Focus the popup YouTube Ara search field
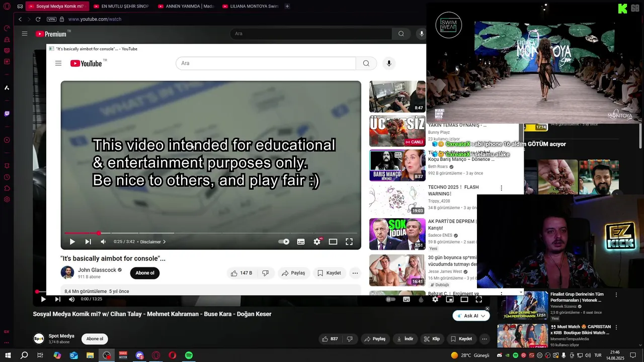This screenshot has height=362, width=644. pyautogui.click(x=266, y=63)
